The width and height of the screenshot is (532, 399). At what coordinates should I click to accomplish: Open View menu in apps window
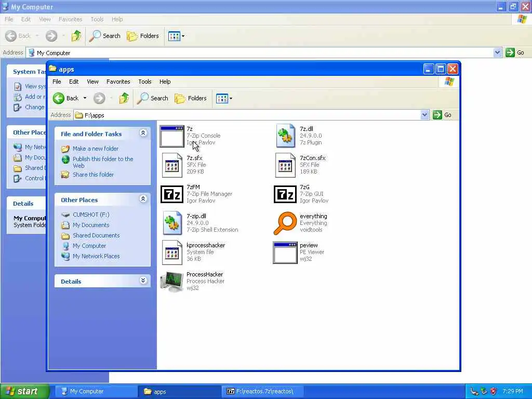click(92, 82)
